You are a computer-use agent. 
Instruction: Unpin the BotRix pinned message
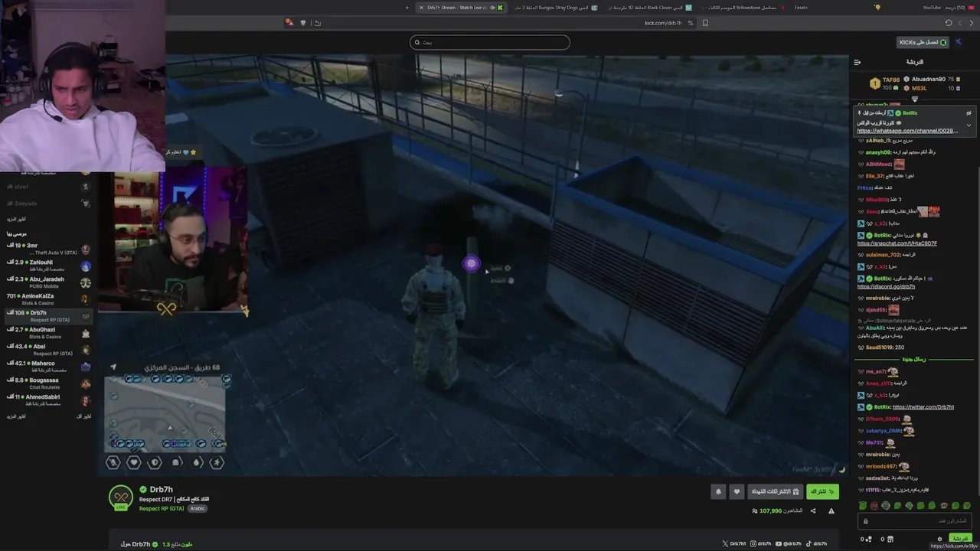point(969,113)
